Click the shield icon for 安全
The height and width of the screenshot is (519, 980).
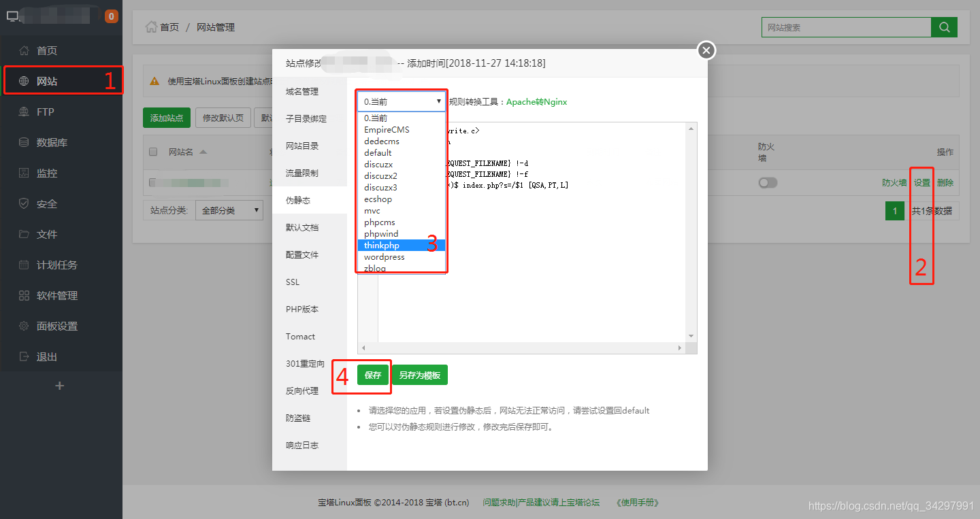24,203
